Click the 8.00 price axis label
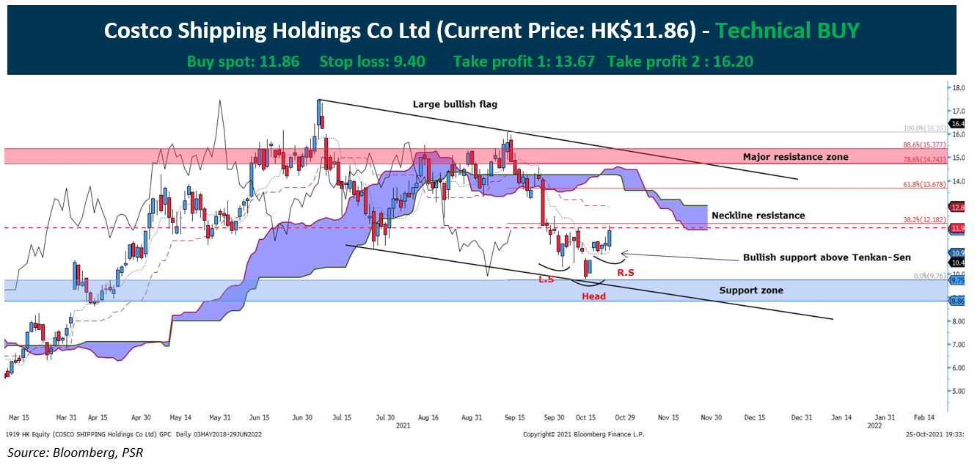 [958, 321]
